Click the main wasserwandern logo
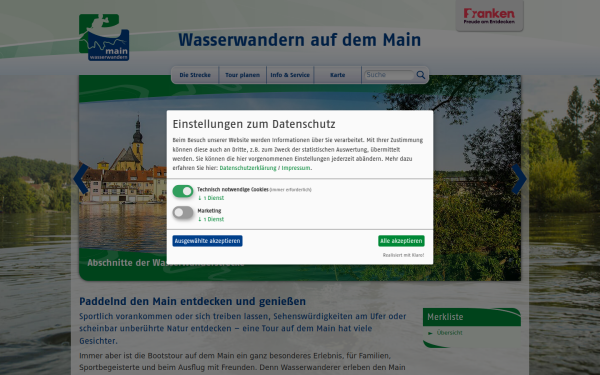Viewport: 600px width, 375px height. tap(104, 38)
